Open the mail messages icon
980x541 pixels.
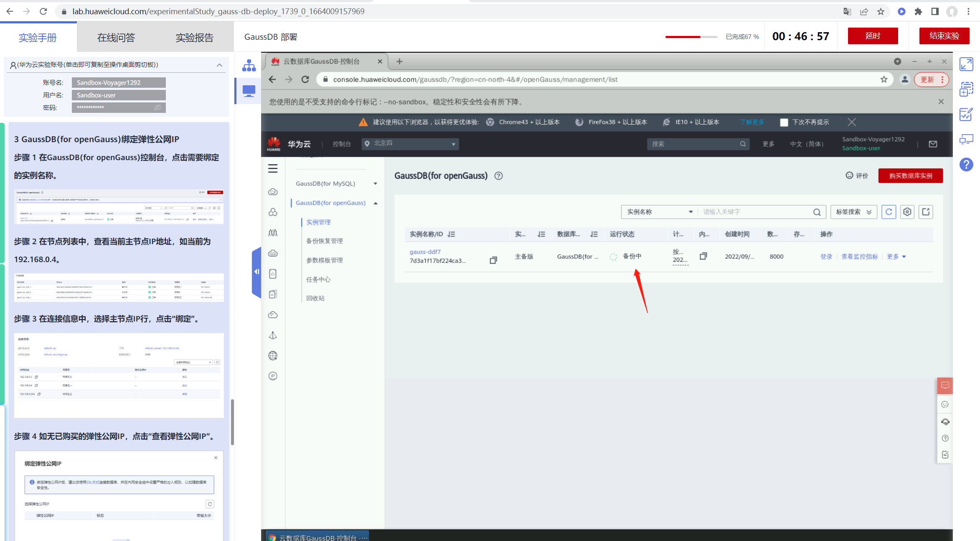click(933, 144)
